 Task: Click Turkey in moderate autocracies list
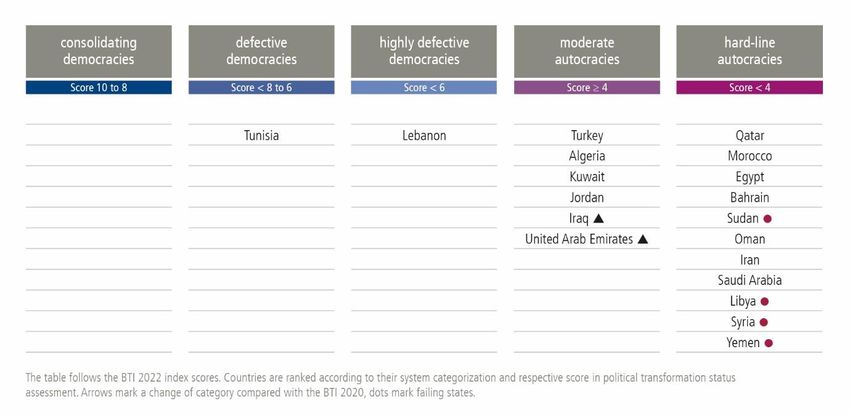587,135
